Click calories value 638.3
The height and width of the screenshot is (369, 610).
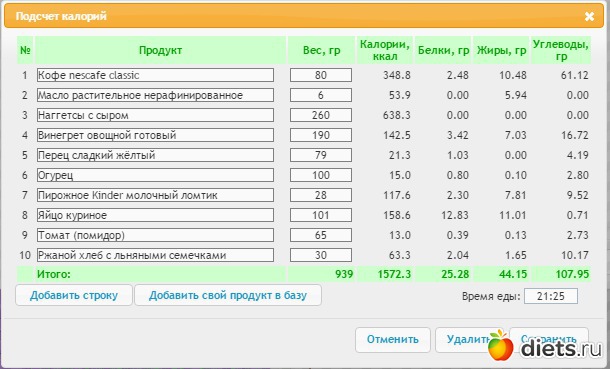point(397,115)
